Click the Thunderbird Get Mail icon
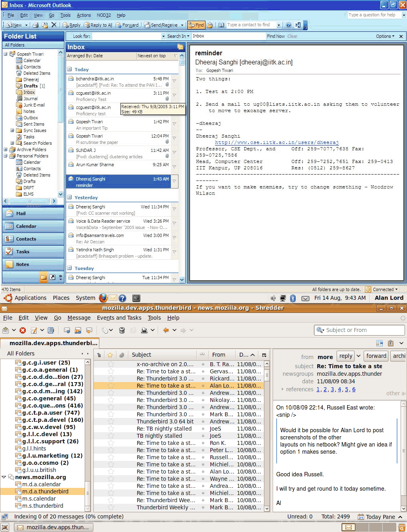The height and width of the screenshot is (532, 407). coord(6,330)
